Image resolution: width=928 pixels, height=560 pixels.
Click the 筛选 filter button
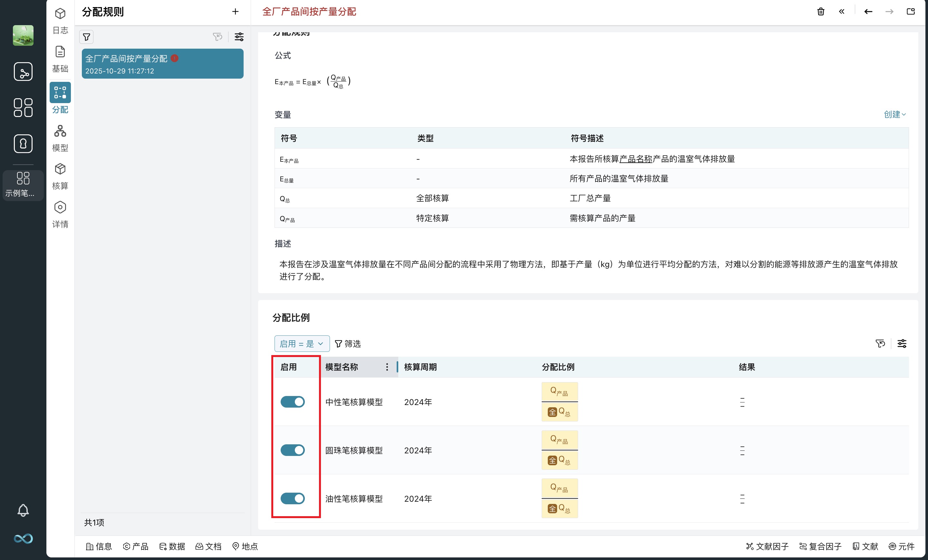pos(348,343)
